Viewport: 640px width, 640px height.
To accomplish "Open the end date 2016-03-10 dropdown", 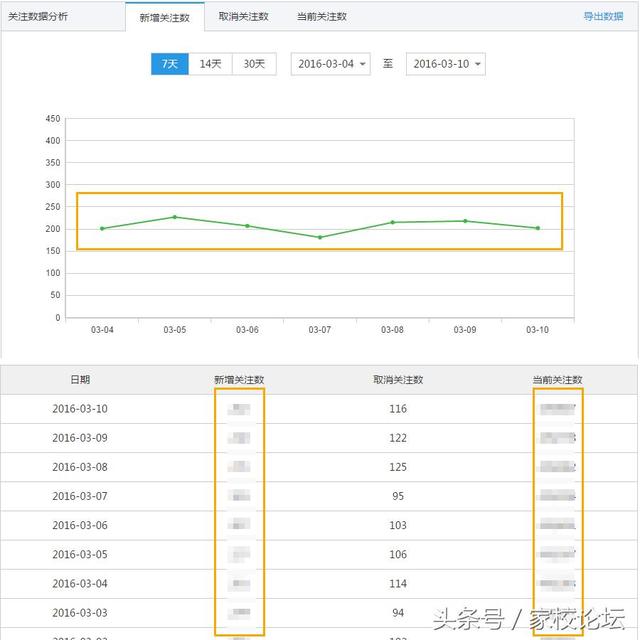I will coord(446,64).
